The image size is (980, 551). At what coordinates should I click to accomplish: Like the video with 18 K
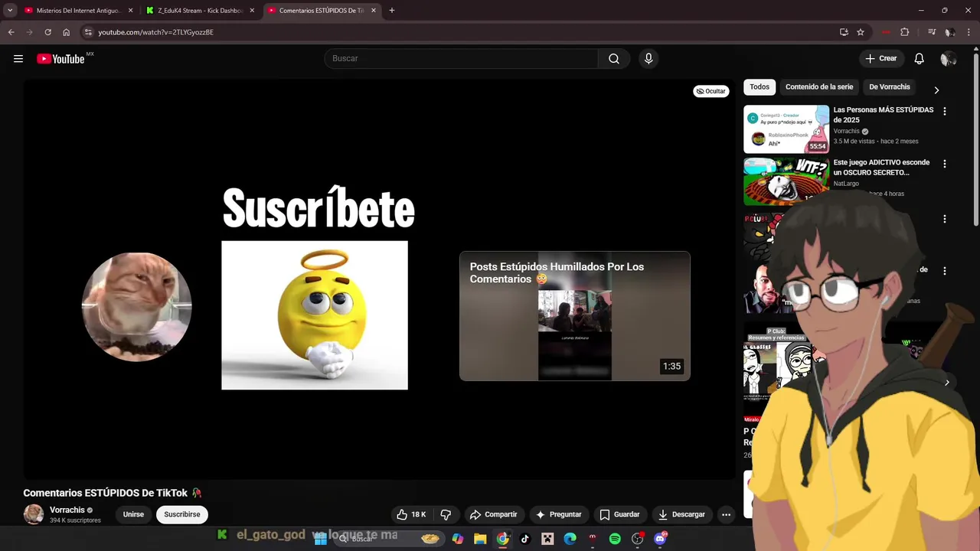tap(411, 514)
